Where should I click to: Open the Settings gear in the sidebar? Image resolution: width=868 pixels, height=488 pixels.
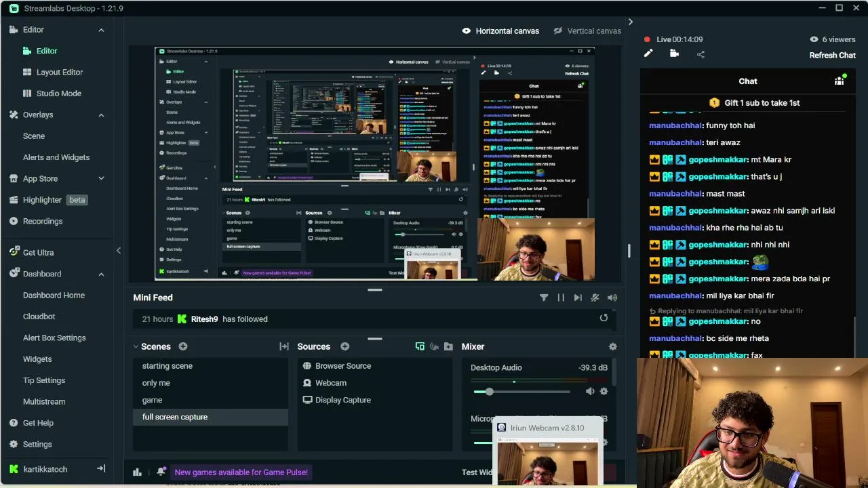[x=14, y=445]
